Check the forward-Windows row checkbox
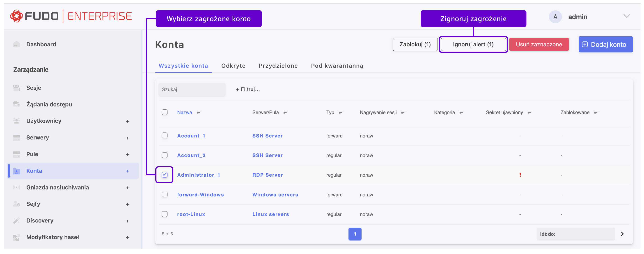This screenshot has height=254, width=644. point(165,194)
